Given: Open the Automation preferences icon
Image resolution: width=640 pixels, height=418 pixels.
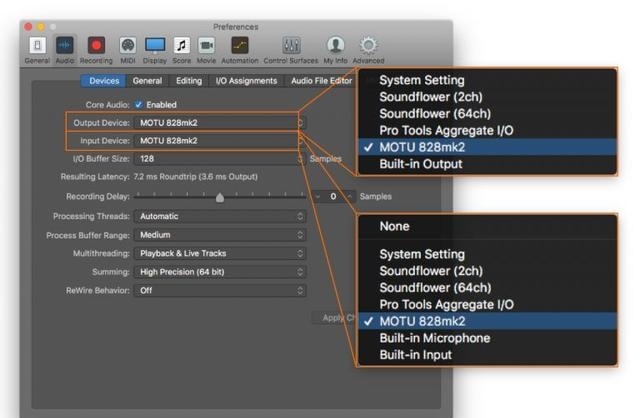Looking at the screenshot, I should [x=240, y=46].
